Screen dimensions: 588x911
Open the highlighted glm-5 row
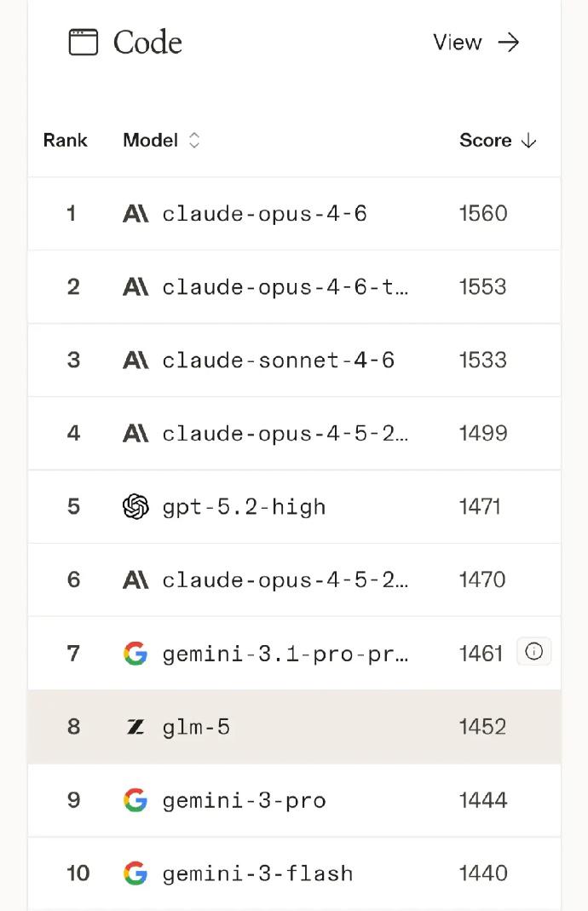coord(294,727)
